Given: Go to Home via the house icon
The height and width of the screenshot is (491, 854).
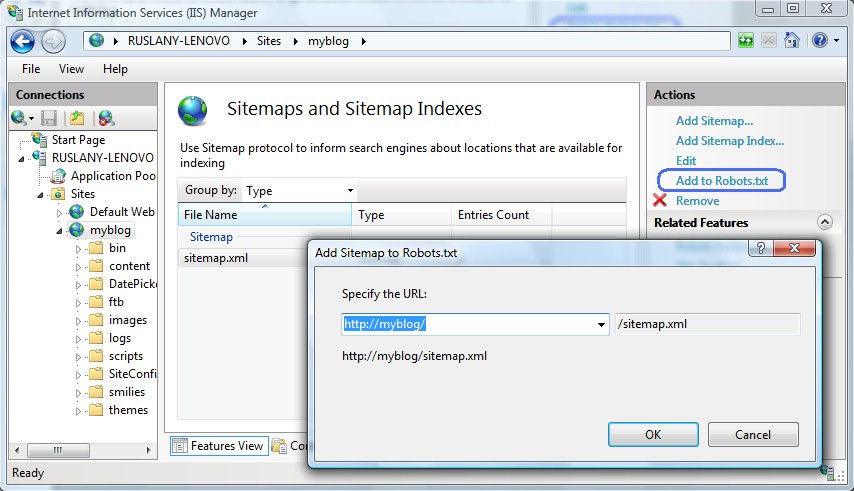Looking at the screenshot, I should [791, 40].
